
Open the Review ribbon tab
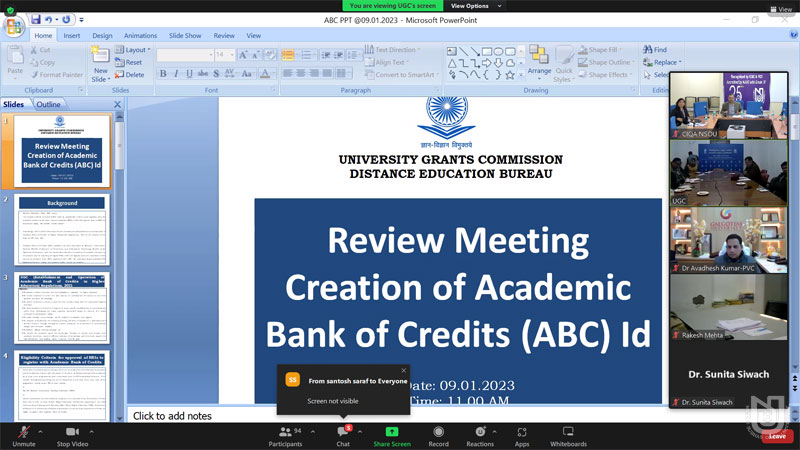(224, 36)
